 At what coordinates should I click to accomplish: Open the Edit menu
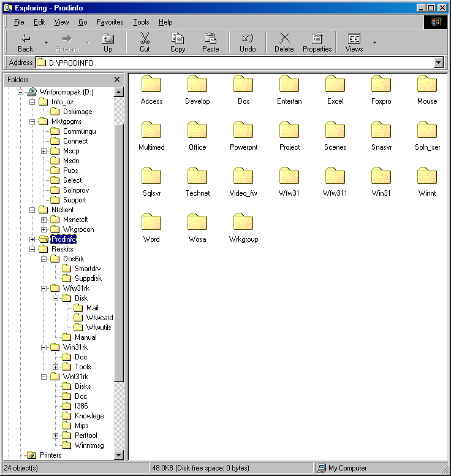[x=39, y=22]
